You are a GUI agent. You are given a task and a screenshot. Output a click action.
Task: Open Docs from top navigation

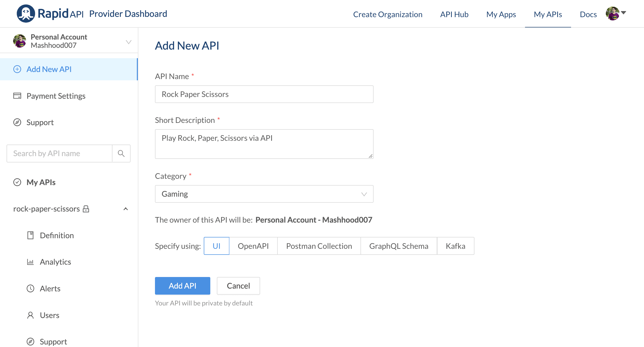(588, 14)
